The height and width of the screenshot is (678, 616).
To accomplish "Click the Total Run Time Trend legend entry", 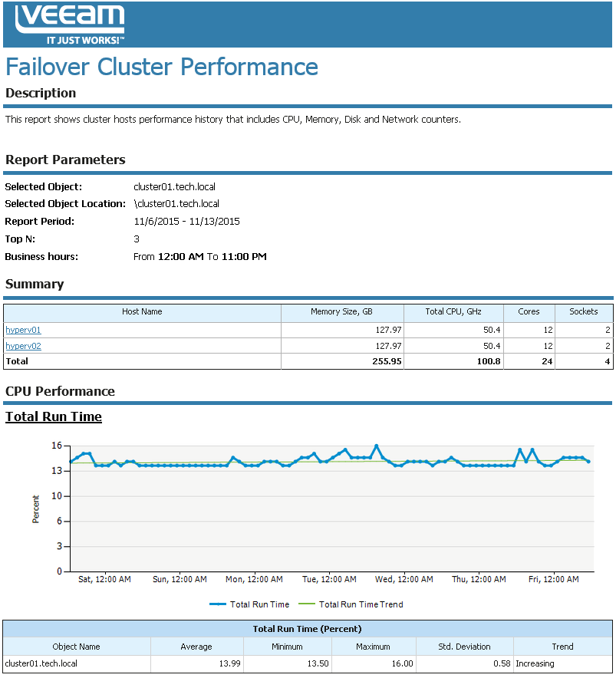I will pyautogui.click(x=351, y=604).
